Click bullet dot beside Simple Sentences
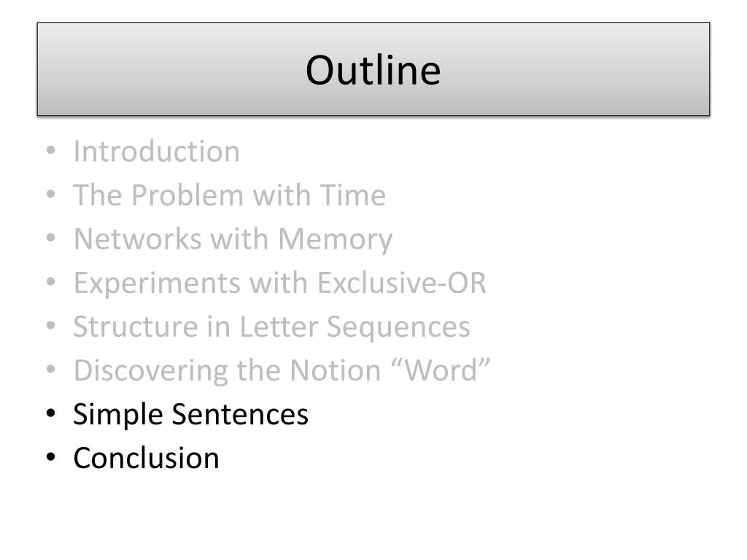This screenshot has width=747, height=560. pos(51,414)
